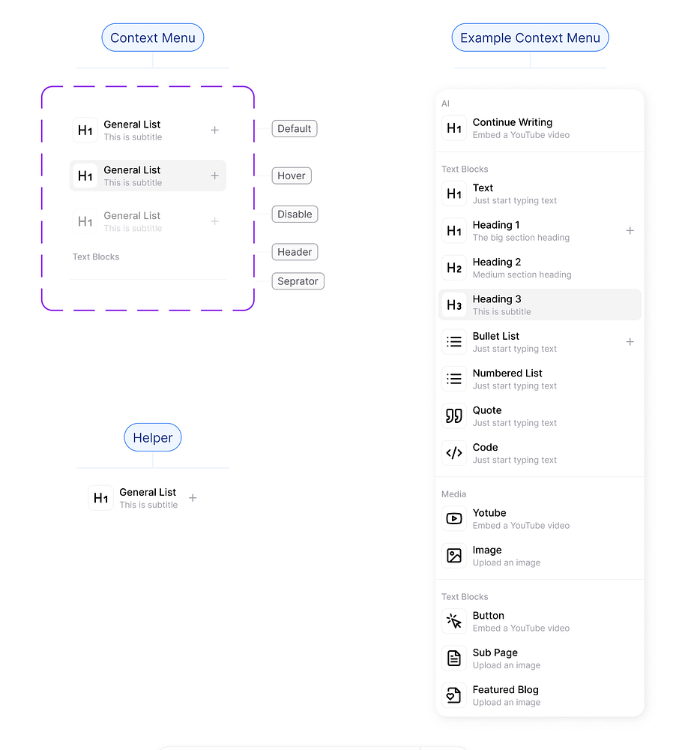Click the Helper label pill
The image size is (700, 750).
[153, 438]
